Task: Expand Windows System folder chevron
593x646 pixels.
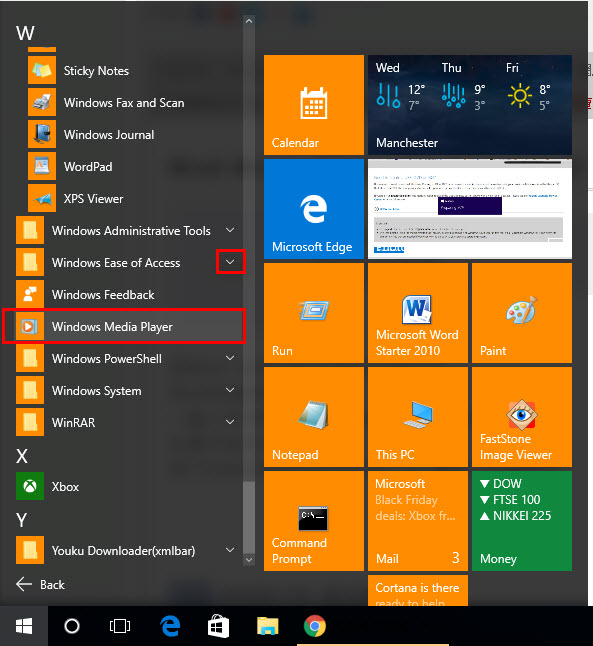Action: (230, 390)
